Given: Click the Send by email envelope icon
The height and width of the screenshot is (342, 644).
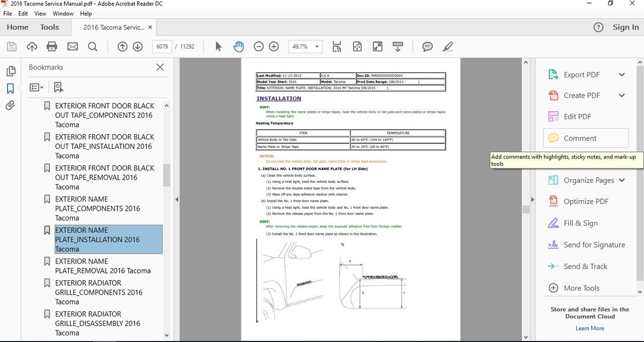Looking at the screenshot, I should point(73,47).
